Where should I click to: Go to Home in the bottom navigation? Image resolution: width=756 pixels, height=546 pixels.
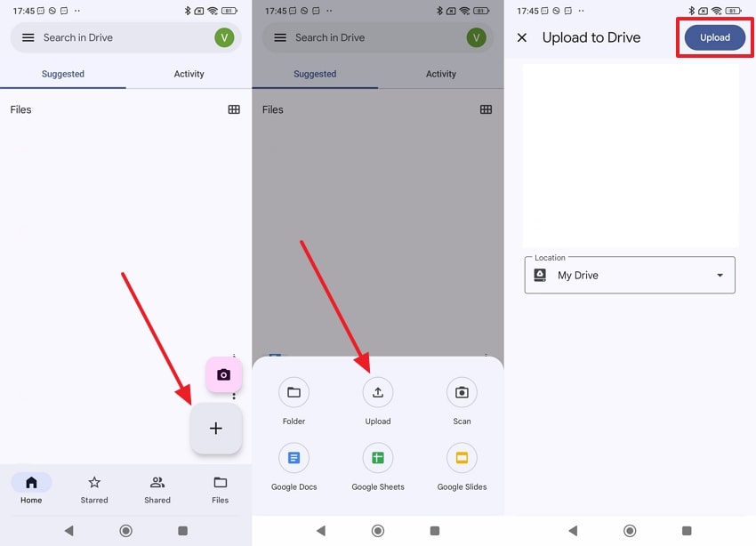[x=31, y=488]
